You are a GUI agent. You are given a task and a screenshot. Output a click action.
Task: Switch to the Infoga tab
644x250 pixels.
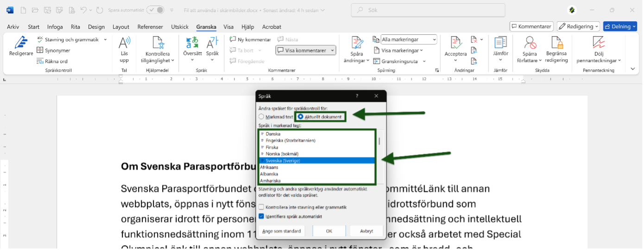coord(55,27)
